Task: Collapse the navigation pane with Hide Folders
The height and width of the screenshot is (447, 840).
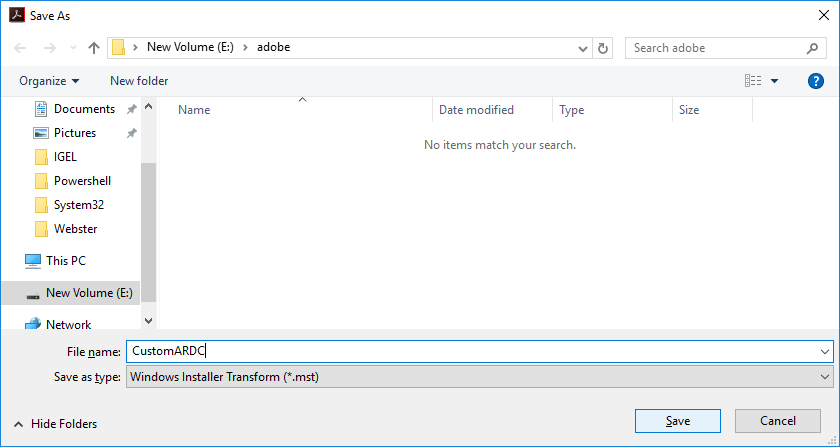Action: pyautogui.click(x=58, y=424)
